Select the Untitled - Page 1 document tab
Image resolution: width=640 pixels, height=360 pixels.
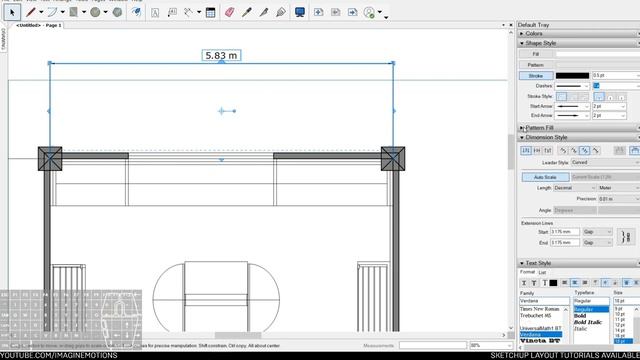(38, 25)
